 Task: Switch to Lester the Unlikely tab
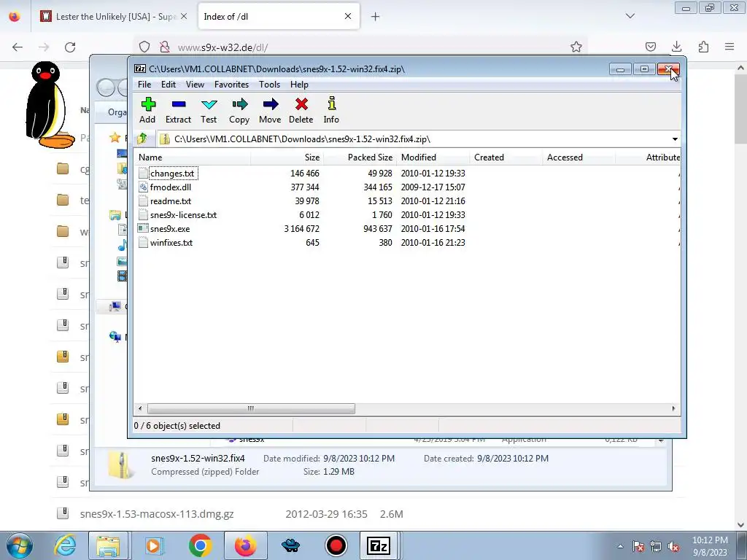pos(113,17)
